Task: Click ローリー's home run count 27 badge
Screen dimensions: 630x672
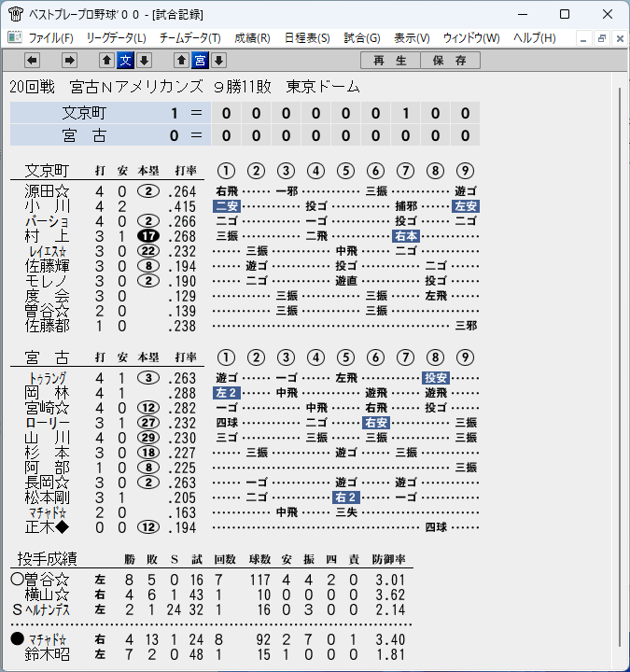Action: coord(148,423)
